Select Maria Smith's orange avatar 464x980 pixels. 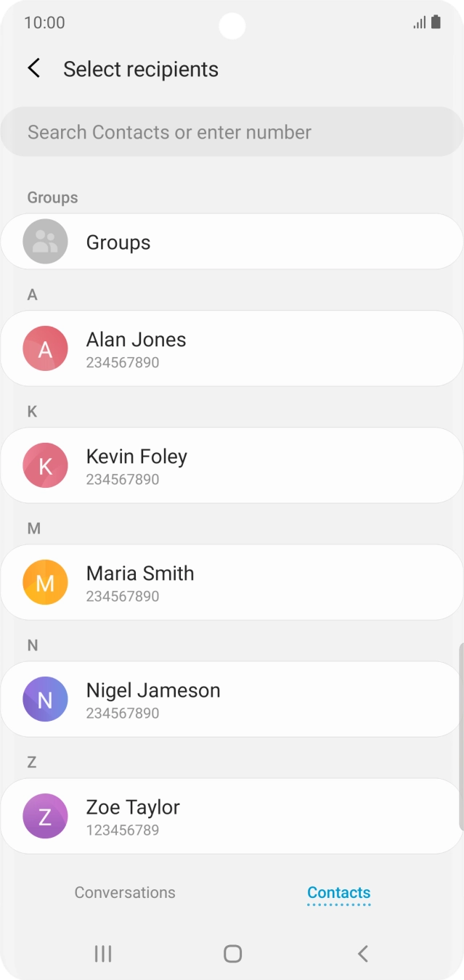(44, 582)
